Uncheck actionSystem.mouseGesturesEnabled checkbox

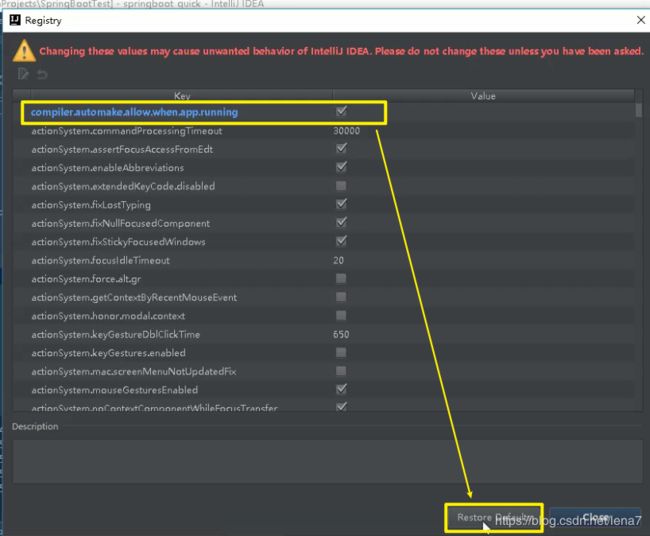(342, 389)
